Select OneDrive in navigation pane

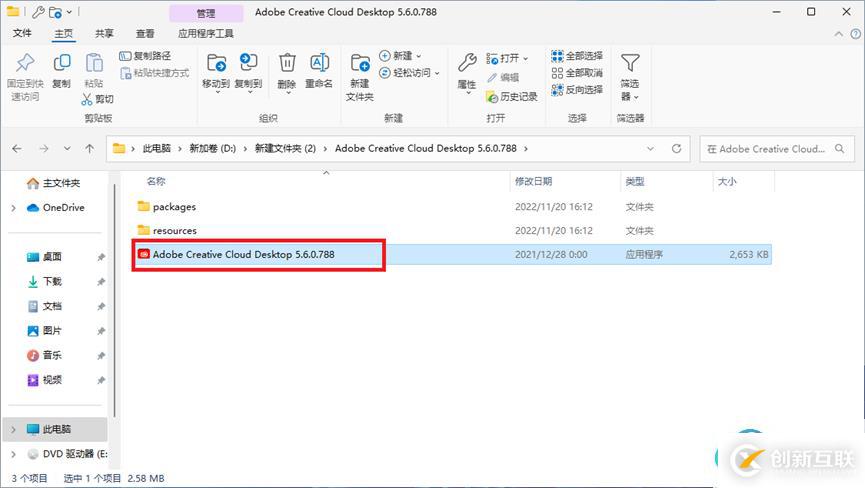[x=56, y=208]
